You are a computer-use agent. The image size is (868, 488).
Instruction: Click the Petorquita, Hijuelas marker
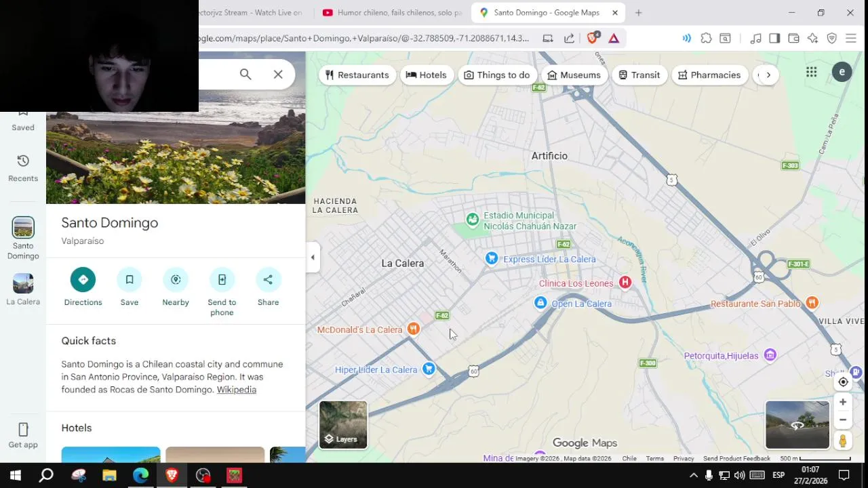770,355
